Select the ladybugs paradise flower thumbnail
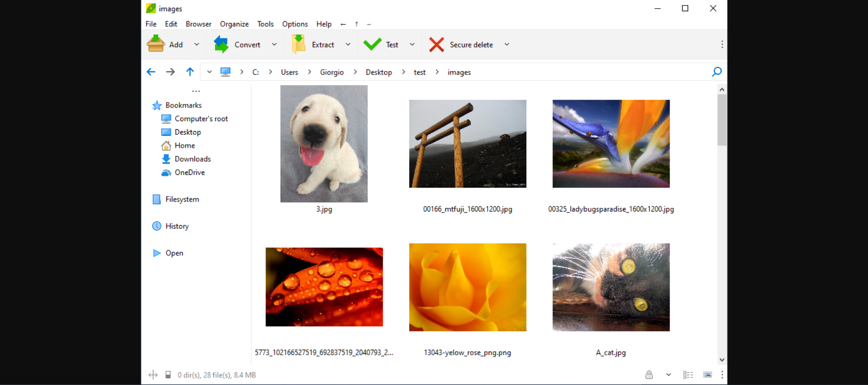The width and height of the screenshot is (868, 385). coord(611,144)
